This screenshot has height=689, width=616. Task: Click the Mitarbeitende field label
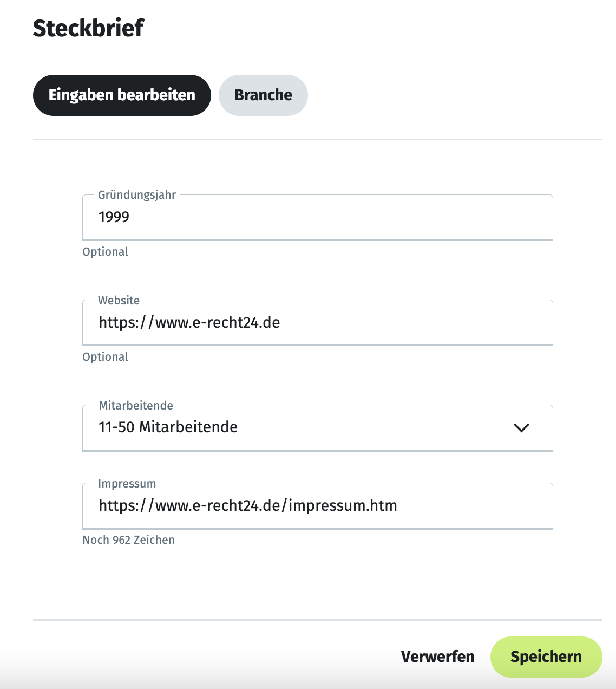[x=136, y=406]
